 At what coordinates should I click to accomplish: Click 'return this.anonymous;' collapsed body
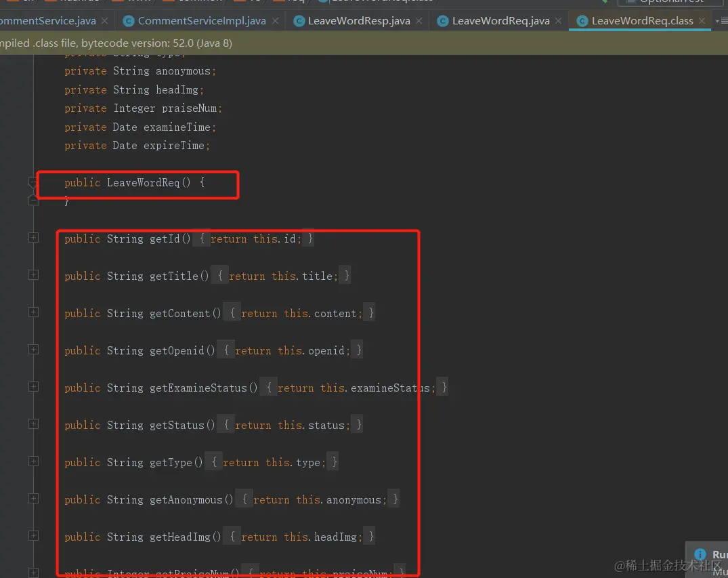click(320, 499)
